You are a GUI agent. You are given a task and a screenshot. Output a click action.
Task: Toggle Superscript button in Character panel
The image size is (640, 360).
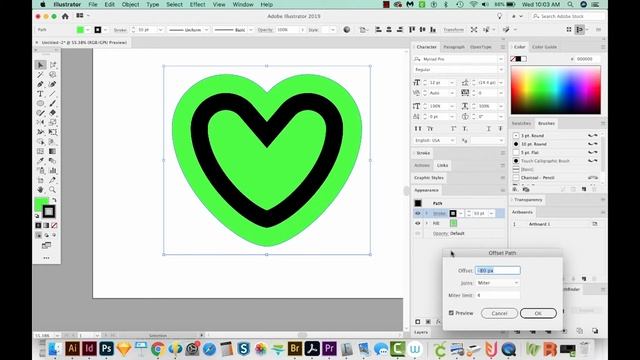pyautogui.click(x=453, y=129)
